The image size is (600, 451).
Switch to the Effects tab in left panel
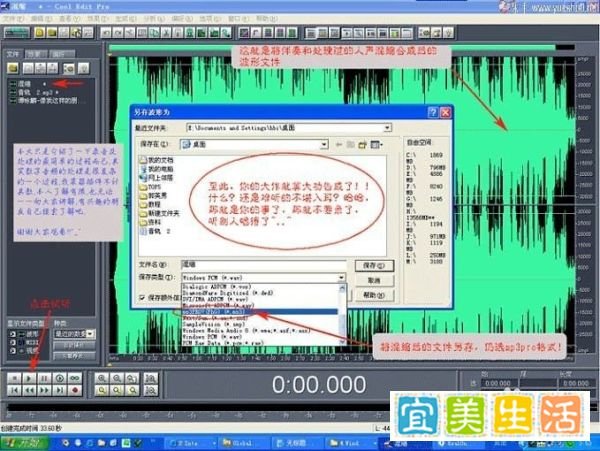[x=37, y=54]
